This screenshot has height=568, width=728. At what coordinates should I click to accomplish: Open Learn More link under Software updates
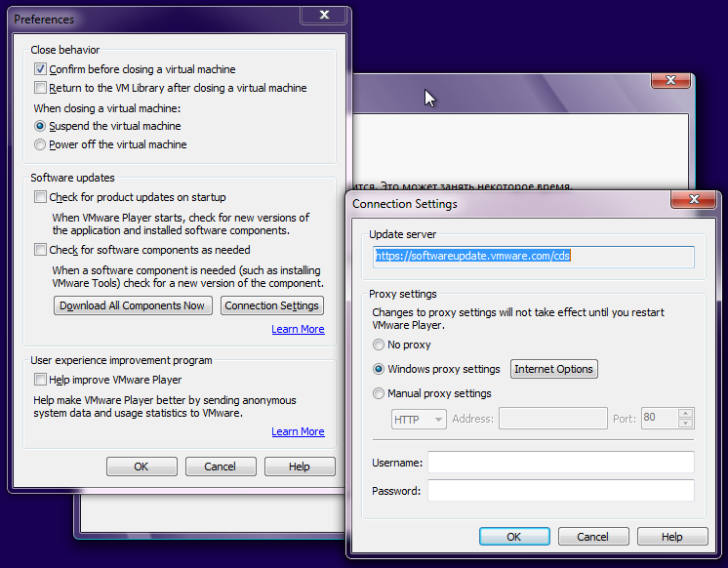[298, 329]
